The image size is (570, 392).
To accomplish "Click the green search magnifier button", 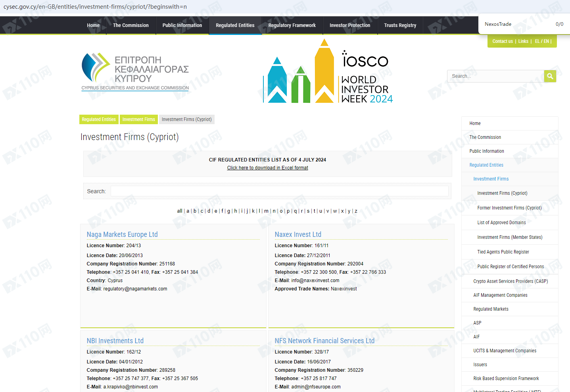I will 550,76.
